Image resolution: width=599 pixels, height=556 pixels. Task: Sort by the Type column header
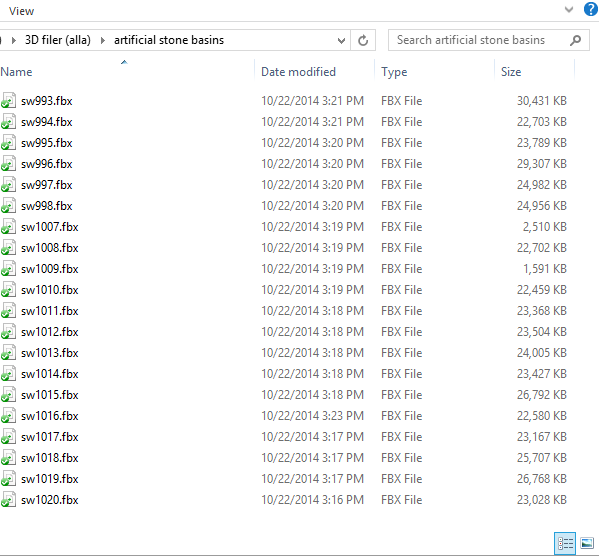click(394, 72)
